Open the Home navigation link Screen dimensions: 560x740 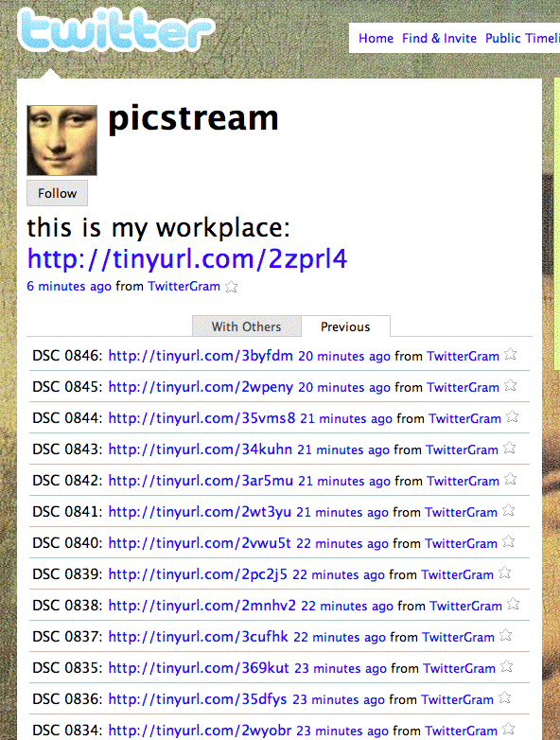[376, 38]
